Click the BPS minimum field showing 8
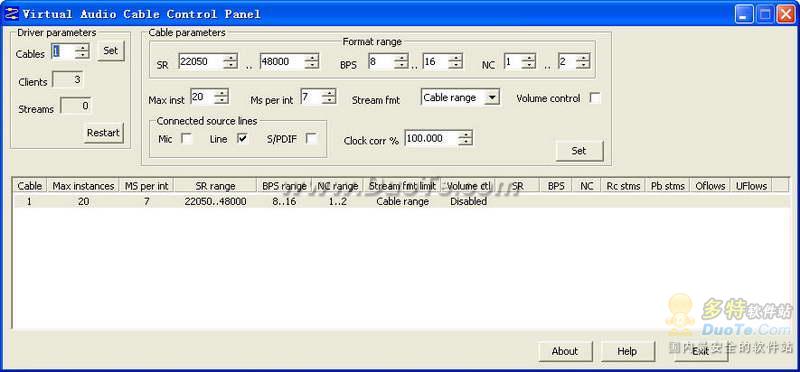This screenshot has width=800, height=372. (x=381, y=61)
